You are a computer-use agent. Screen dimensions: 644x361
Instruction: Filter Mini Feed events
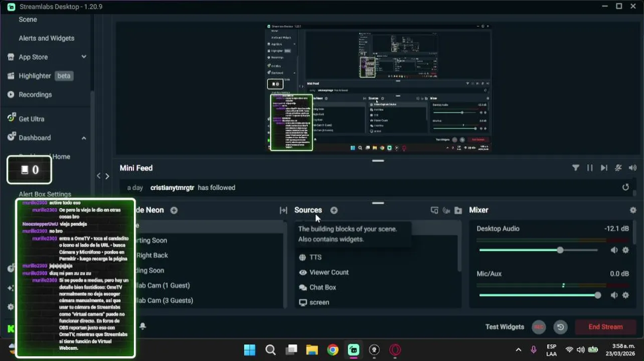click(576, 168)
